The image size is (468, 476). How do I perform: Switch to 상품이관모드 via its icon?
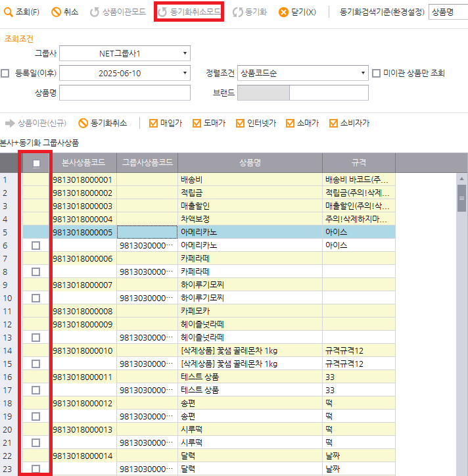tap(95, 12)
